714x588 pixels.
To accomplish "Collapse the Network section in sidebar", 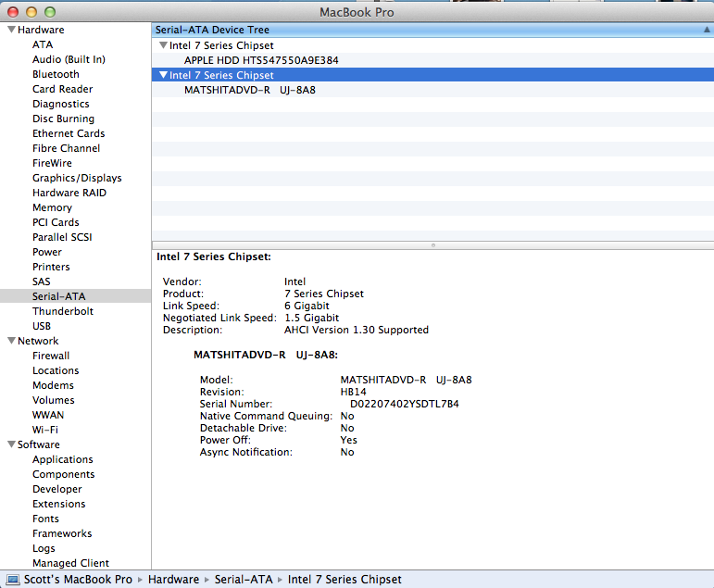I will (12, 341).
